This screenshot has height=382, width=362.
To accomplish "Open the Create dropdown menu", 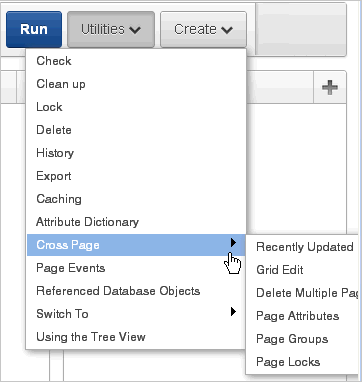I will click(x=203, y=29).
